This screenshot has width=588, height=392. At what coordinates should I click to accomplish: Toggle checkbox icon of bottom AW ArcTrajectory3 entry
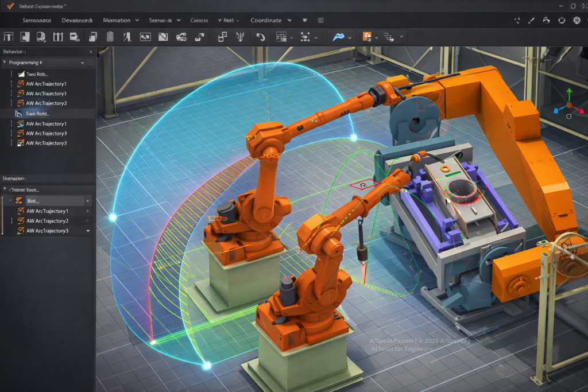(x=21, y=231)
